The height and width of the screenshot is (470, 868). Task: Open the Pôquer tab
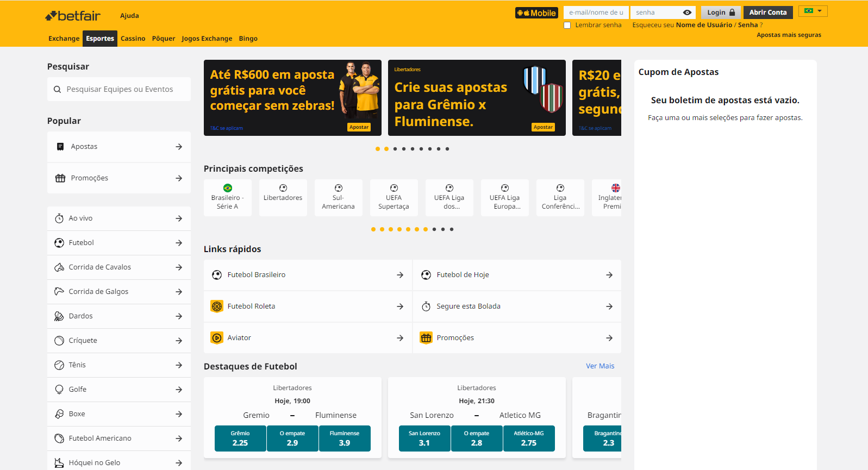[x=164, y=39]
